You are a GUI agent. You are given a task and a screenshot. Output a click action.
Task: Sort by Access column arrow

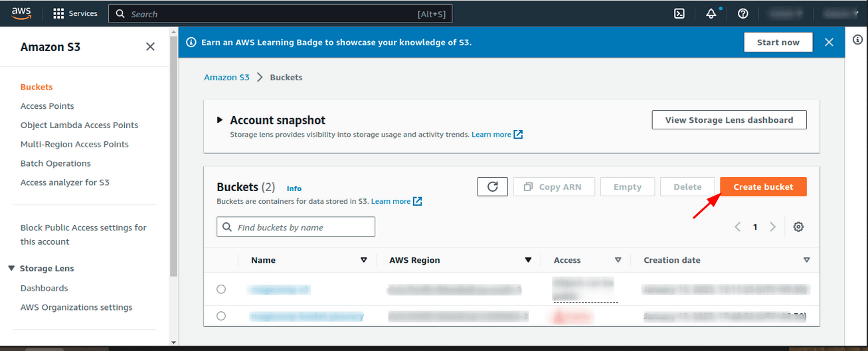(x=618, y=260)
